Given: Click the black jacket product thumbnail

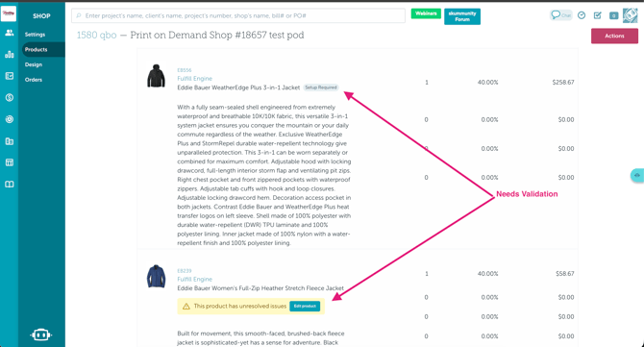Looking at the screenshot, I should [156, 76].
